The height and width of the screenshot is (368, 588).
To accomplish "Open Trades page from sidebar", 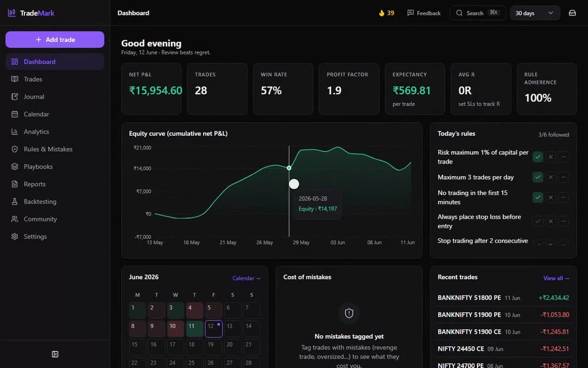I will tap(55, 79).
